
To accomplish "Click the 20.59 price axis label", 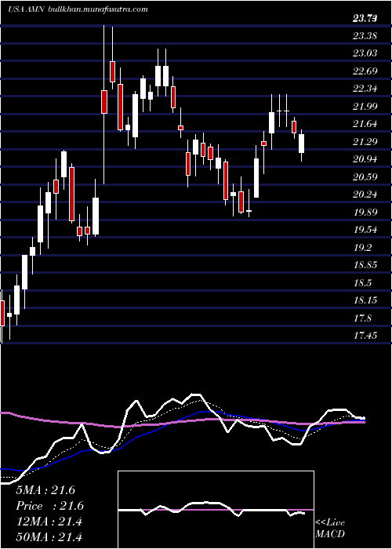I will (365, 176).
